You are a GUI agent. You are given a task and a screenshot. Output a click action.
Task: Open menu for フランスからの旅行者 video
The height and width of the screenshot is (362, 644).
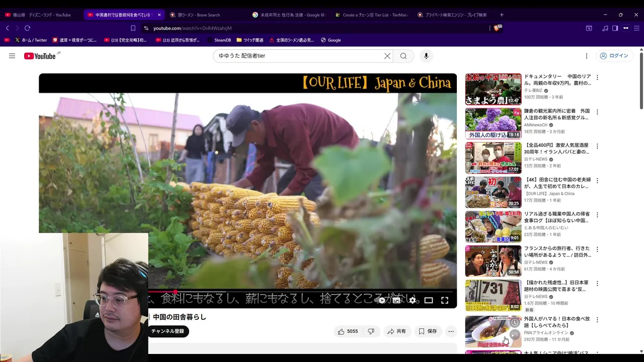tap(597, 249)
